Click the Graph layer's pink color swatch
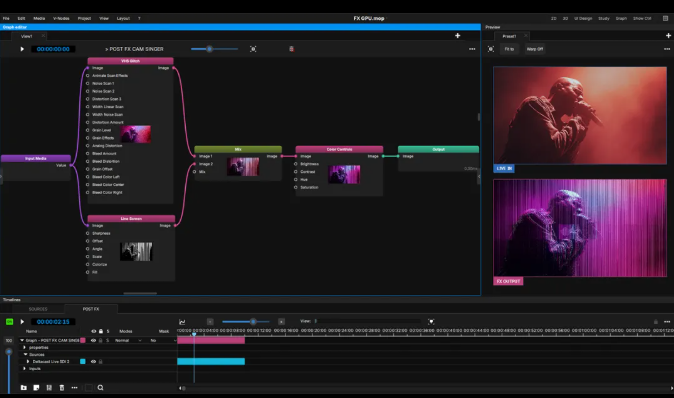The image size is (674, 398). tap(83, 340)
